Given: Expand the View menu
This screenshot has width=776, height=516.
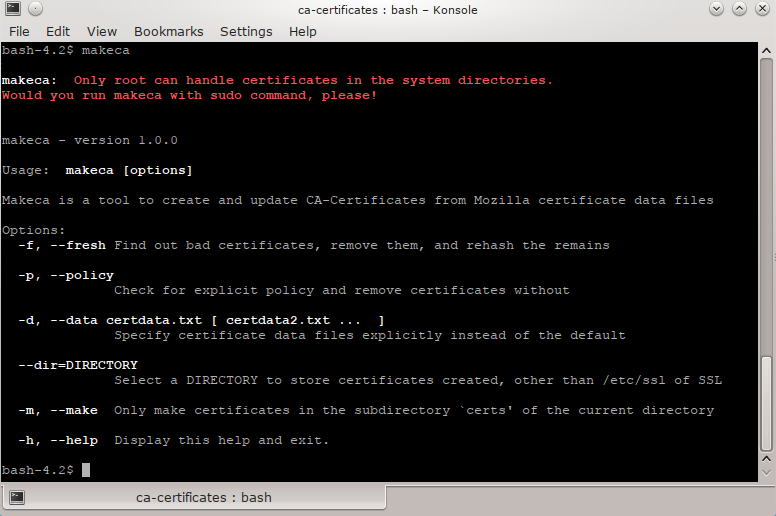Looking at the screenshot, I should [102, 31].
